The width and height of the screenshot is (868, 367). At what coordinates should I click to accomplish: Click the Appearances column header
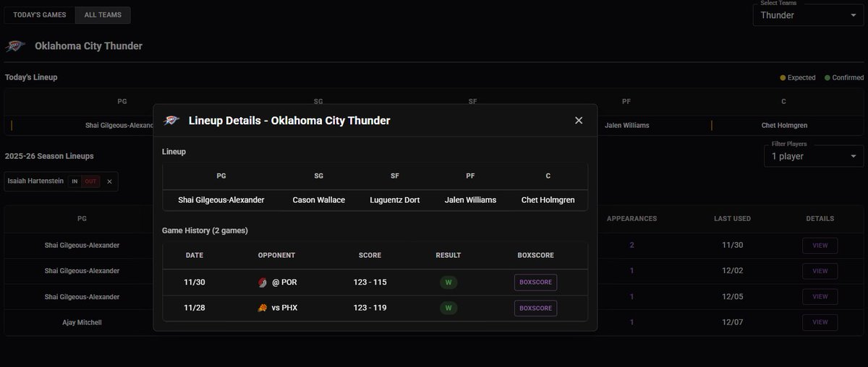[x=631, y=219]
